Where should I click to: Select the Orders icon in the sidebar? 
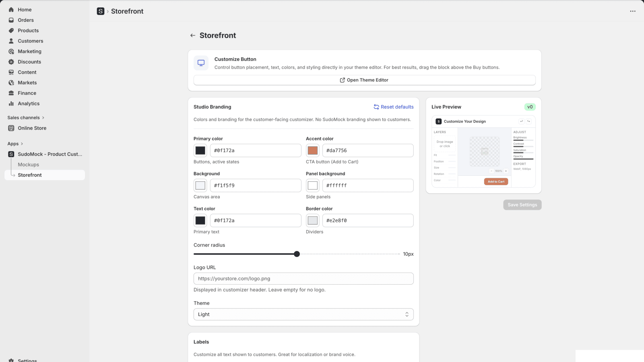pos(11,20)
